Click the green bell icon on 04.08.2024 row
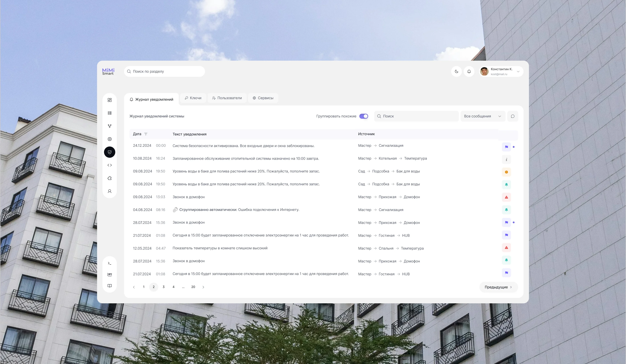Image resolution: width=626 pixels, height=364 pixels. [506, 210]
